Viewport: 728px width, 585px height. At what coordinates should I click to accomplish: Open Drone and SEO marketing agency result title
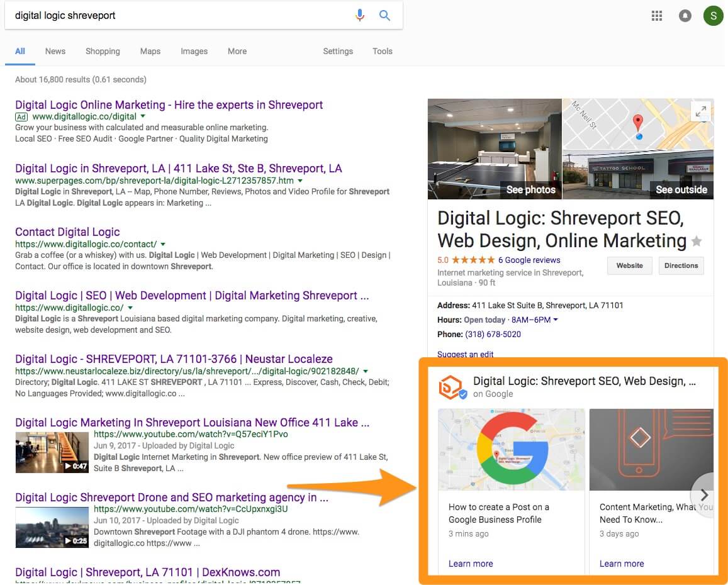click(x=171, y=497)
